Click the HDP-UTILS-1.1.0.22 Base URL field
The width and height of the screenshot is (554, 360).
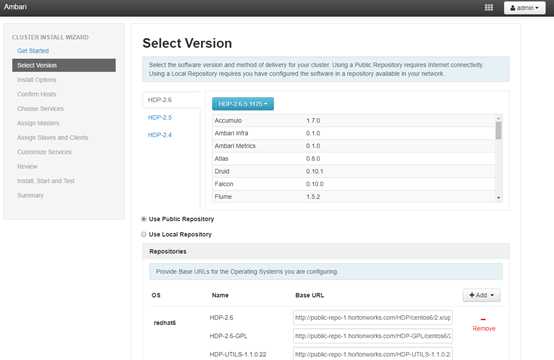point(373,354)
